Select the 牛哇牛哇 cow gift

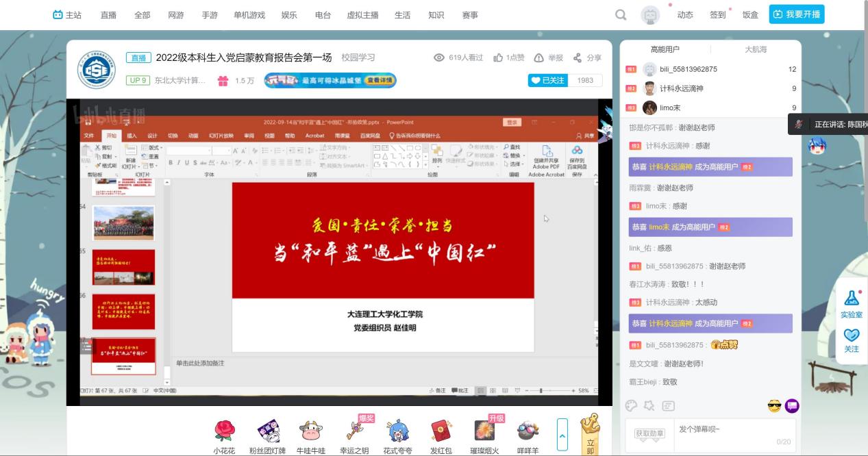(x=310, y=431)
